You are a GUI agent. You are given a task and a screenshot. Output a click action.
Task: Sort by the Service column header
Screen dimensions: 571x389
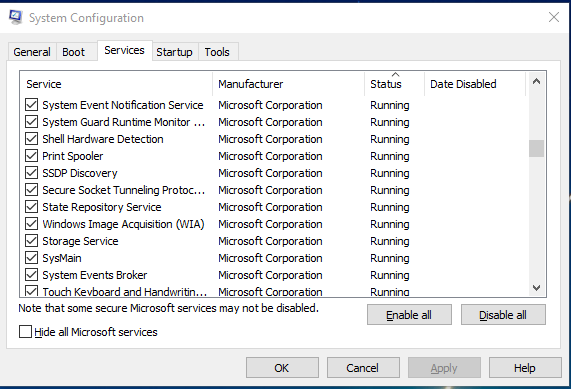pyautogui.click(x=116, y=84)
